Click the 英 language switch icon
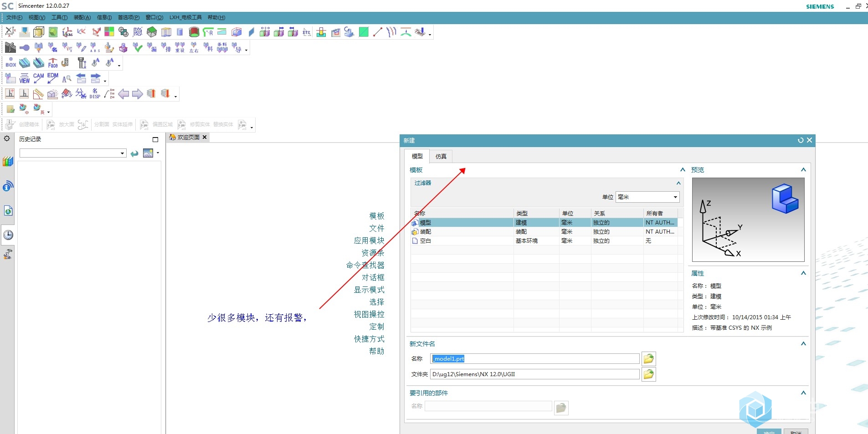The width and height of the screenshot is (868, 434). coord(38,109)
